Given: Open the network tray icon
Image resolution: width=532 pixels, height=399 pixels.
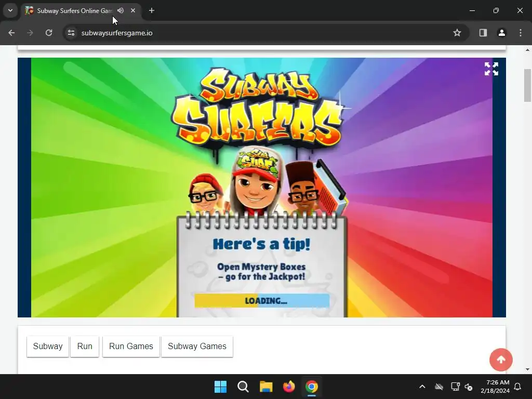Looking at the screenshot, I should pyautogui.click(x=455, y=387).
